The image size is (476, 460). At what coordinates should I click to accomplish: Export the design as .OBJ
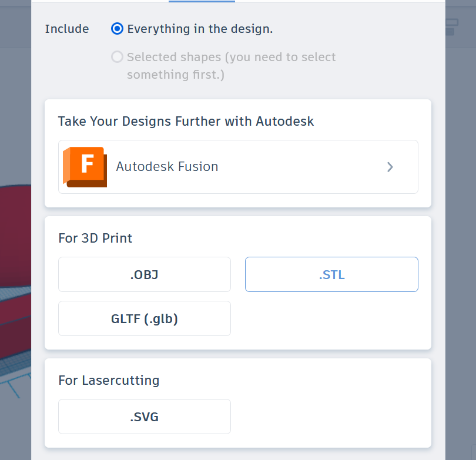pyautogui.click(x=145, y=274)
